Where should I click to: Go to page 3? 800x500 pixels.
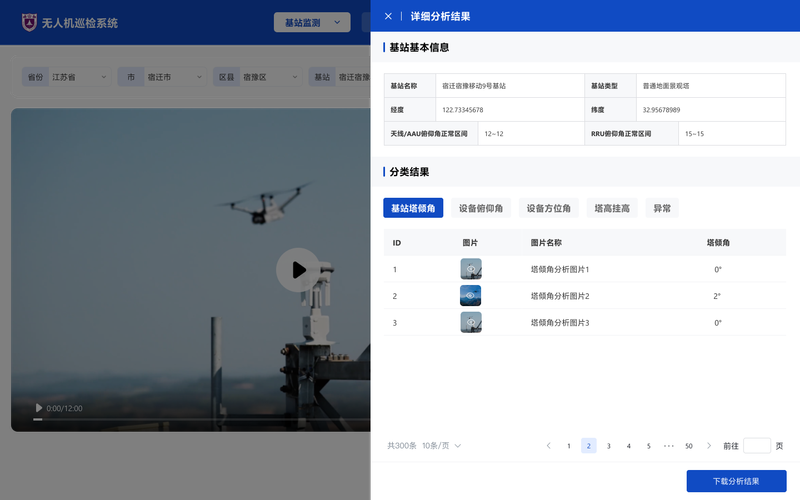[x=608, y=446]
